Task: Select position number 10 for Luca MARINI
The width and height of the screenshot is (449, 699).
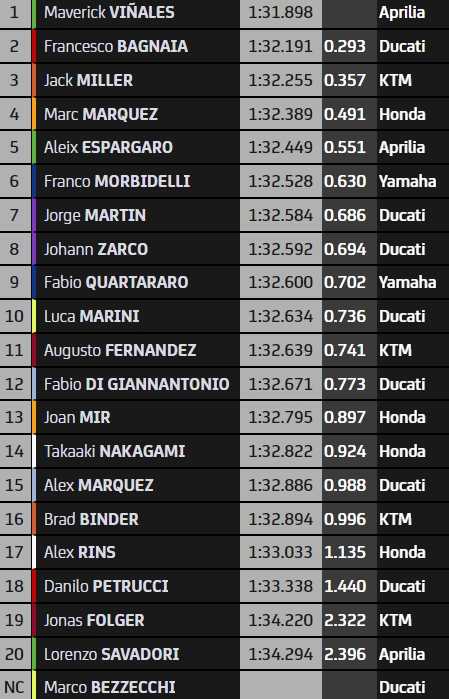Action: 14,316
